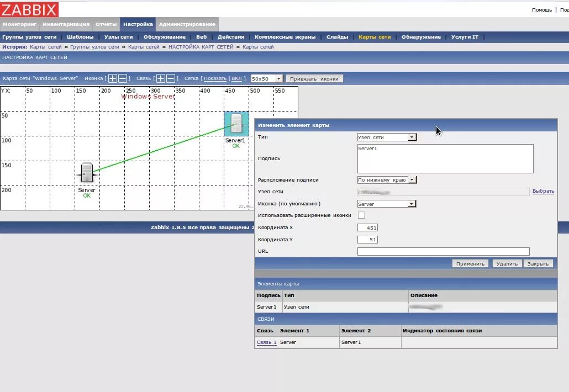Open the default icon dropdown
Screen dimensions: 569x392
coord(387,204)
